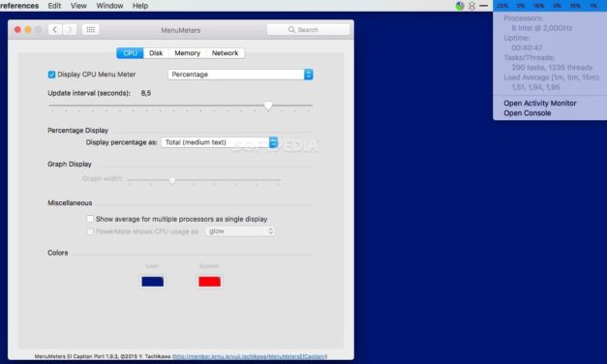The height and width of the screenshot is (364, 607).
Task: Open the glow popup menu
Action: 240,231
